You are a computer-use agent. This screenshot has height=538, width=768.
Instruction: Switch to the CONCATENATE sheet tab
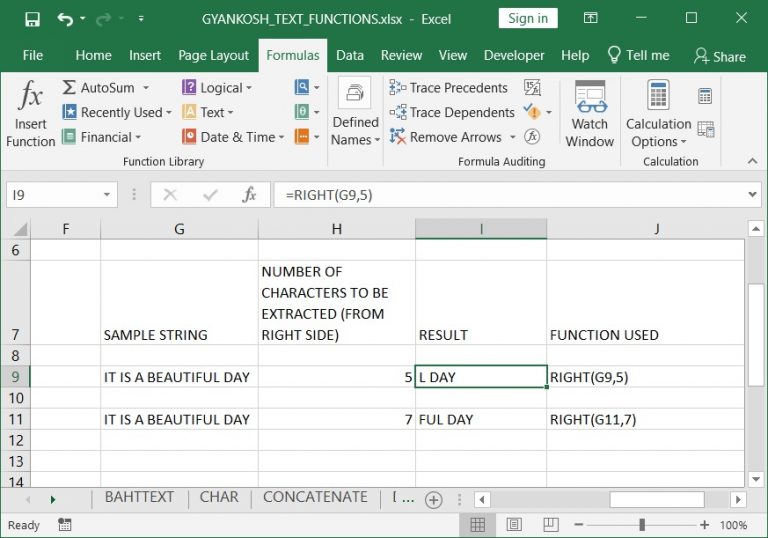pyautogui.click(x=315, y=497)
